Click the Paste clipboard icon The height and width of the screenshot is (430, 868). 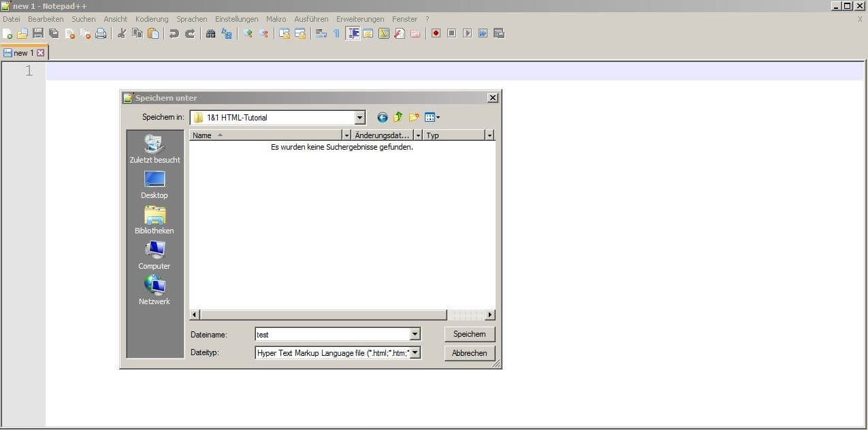153,33
